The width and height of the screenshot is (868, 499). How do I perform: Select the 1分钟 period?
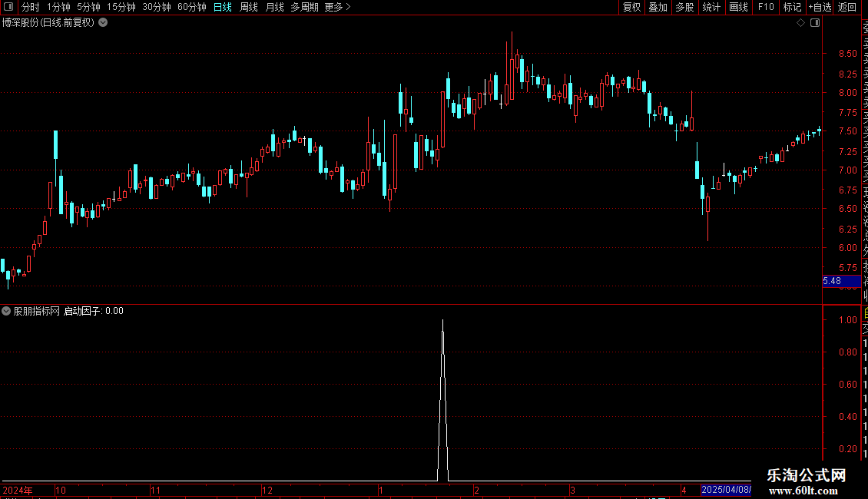pos(58,7)
